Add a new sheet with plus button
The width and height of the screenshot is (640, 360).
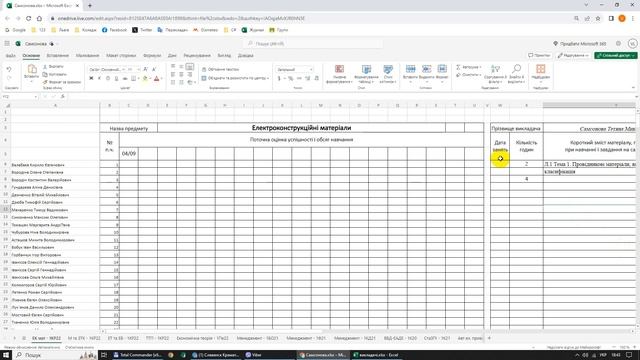pyautogui.click(x=489, y=338)
